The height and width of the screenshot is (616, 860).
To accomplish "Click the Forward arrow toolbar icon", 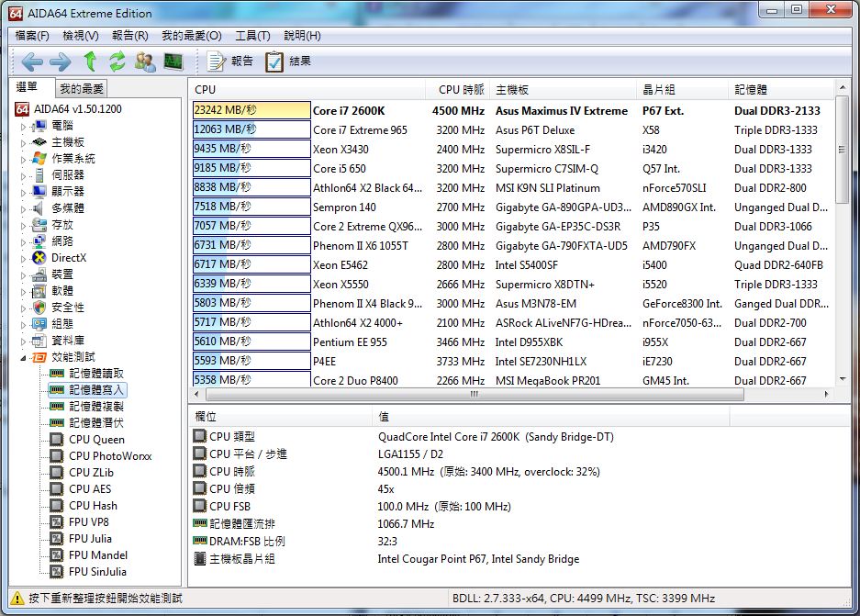I will coord(61,62).
